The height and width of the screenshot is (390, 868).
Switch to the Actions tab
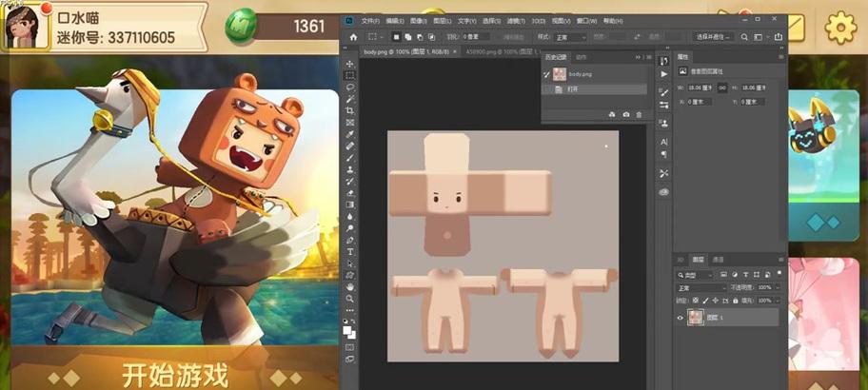pyautogui.click(x=581, y=57)
